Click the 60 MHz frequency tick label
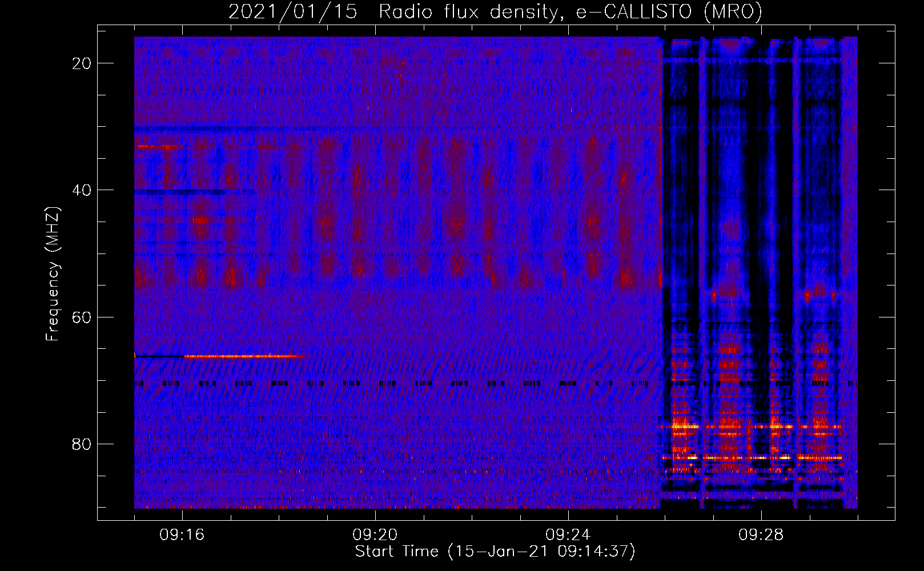 [x=82, y=317]
